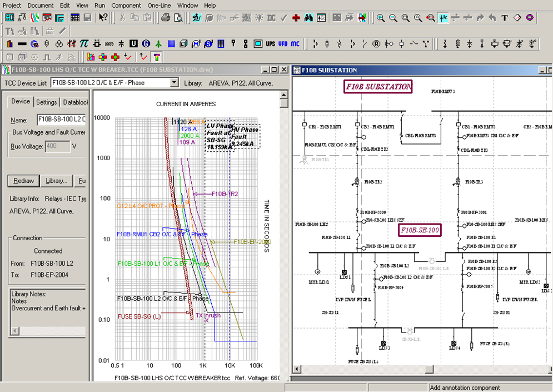This screenshot has height=392, width=553.
Task: Open the Component menu
Action: (x=126, y=5)
